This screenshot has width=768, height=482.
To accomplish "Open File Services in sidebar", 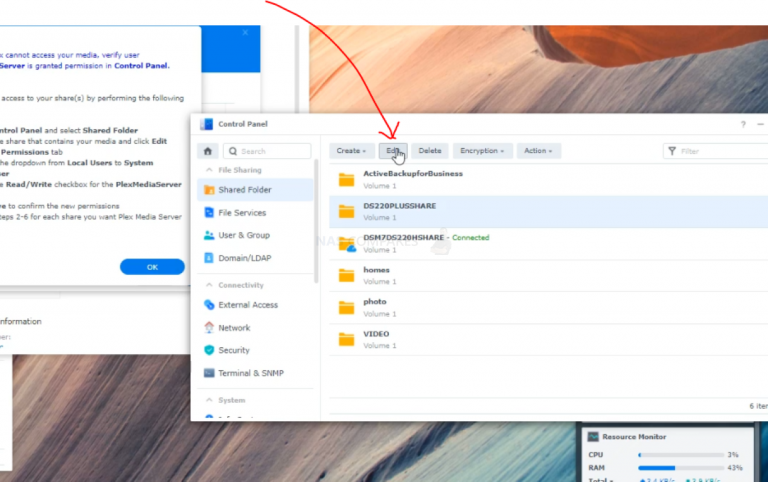I will (x=241, y=213).
